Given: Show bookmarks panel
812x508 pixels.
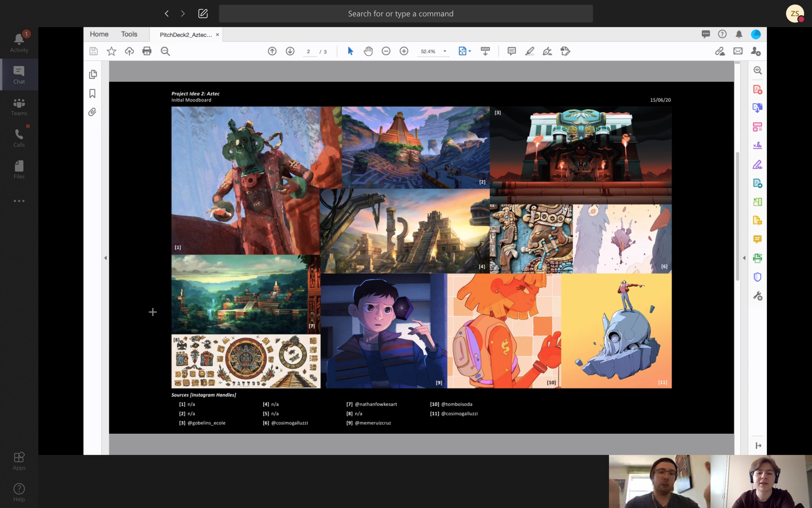Looking at the screenshot, I should tap(93, 93).
